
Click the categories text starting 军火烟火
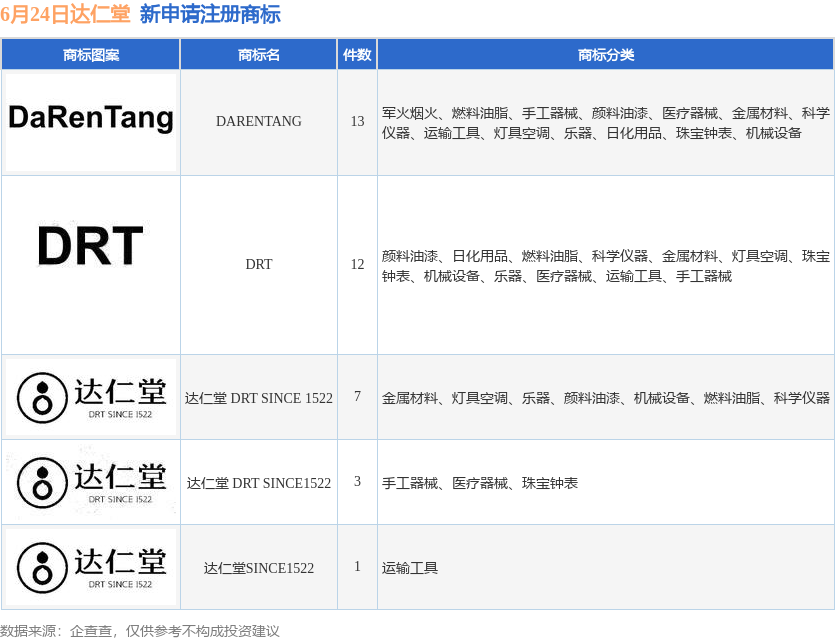605,123
